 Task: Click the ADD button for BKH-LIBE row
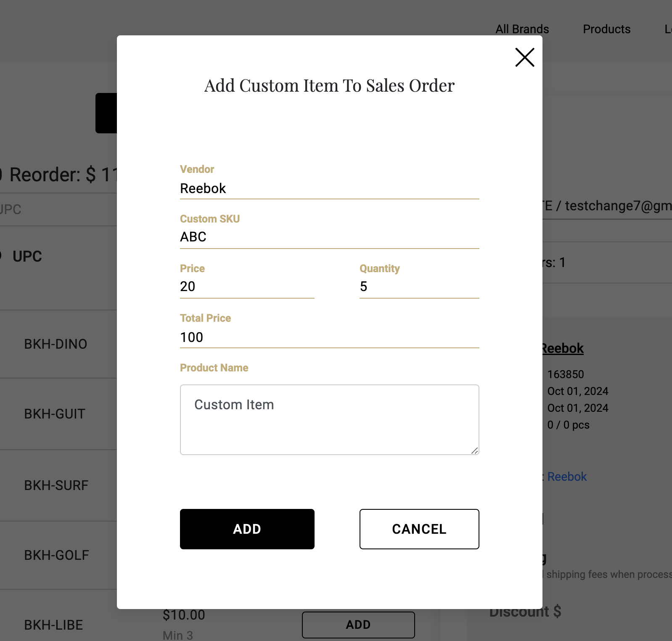(x=358, y=625)
